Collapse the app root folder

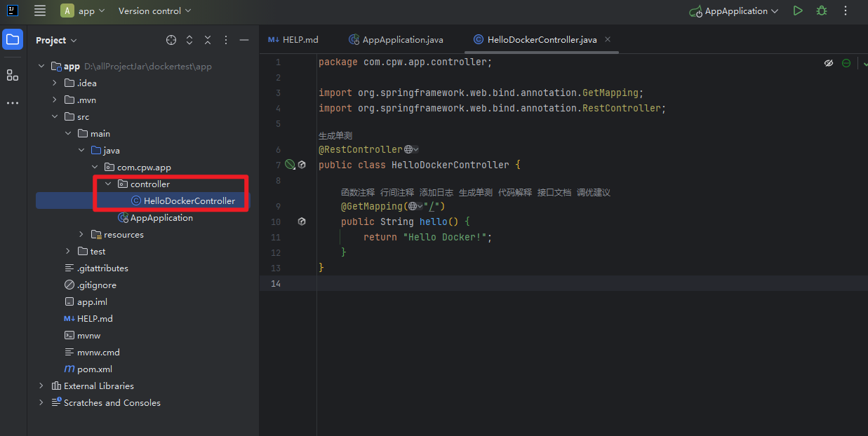point(41,67)
